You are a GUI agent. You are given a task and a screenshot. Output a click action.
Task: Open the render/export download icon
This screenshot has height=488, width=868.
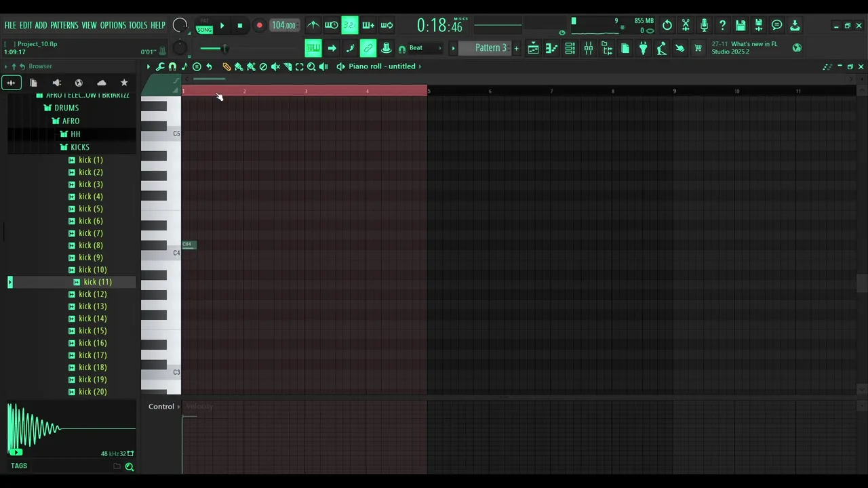tap(795, 25)
